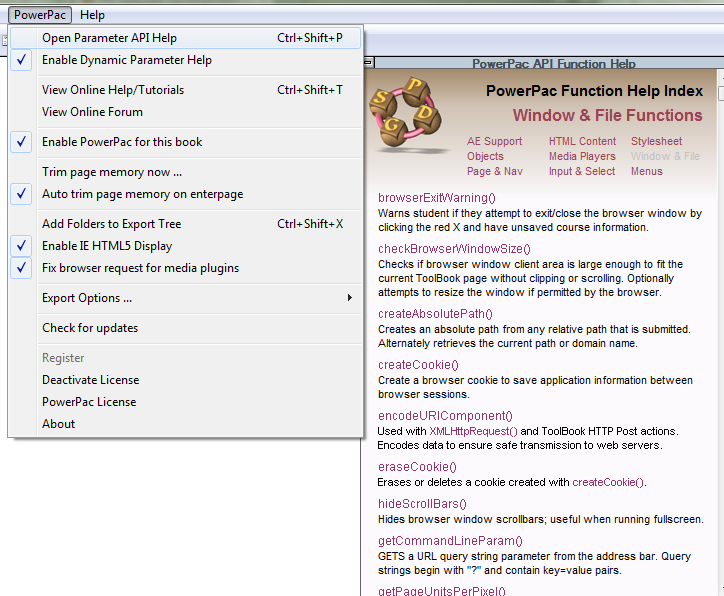Choose Deactivate License entry
The width and height of the screenshot is (724, 596).
(x=185, y=380)
